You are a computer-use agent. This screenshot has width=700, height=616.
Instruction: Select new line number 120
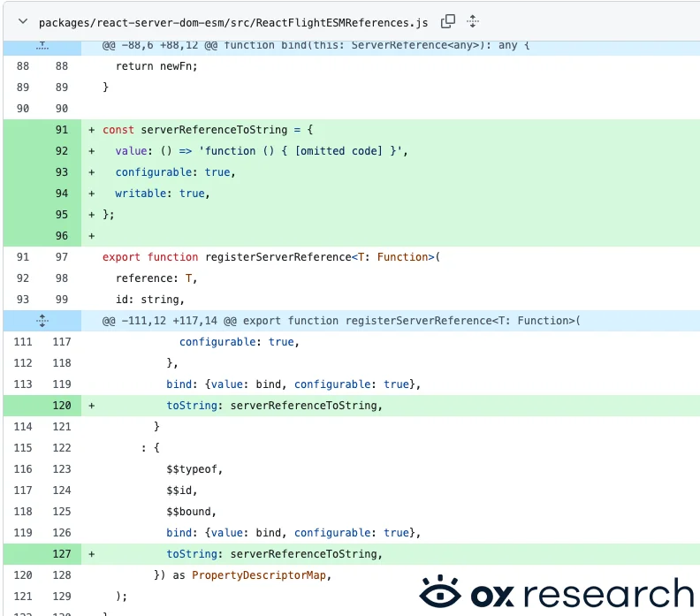point(62,406)
